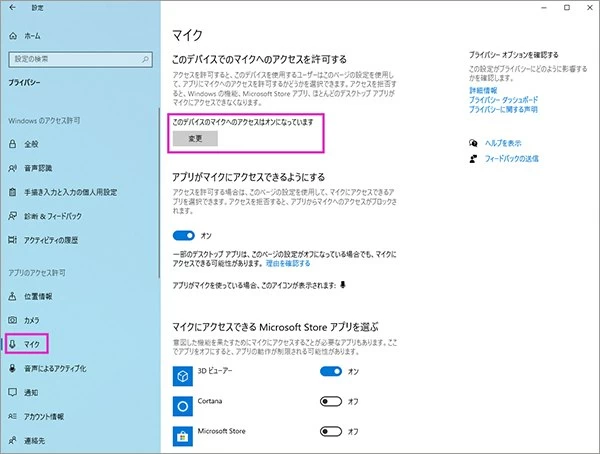Click the 3D ビューアー app name
Viewport: 600px width, 454px height.
pos(215,371)
